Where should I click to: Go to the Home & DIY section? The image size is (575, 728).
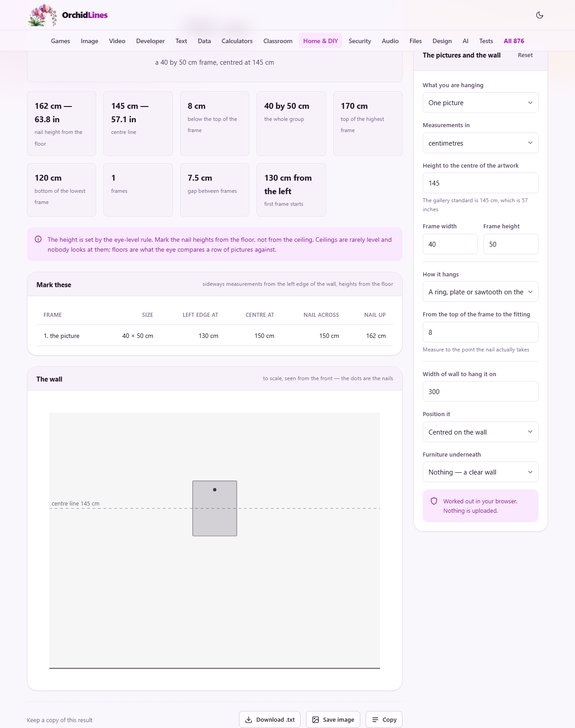tap(320, 41)
